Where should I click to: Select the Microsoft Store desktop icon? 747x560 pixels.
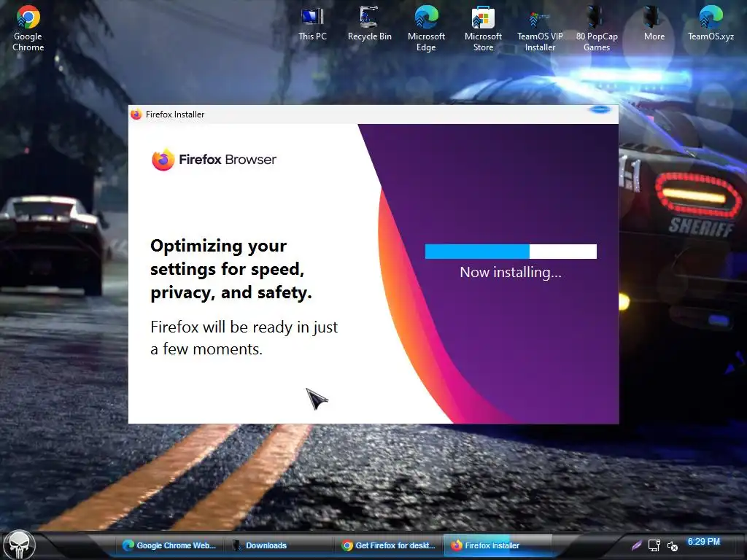pos(483,28)
